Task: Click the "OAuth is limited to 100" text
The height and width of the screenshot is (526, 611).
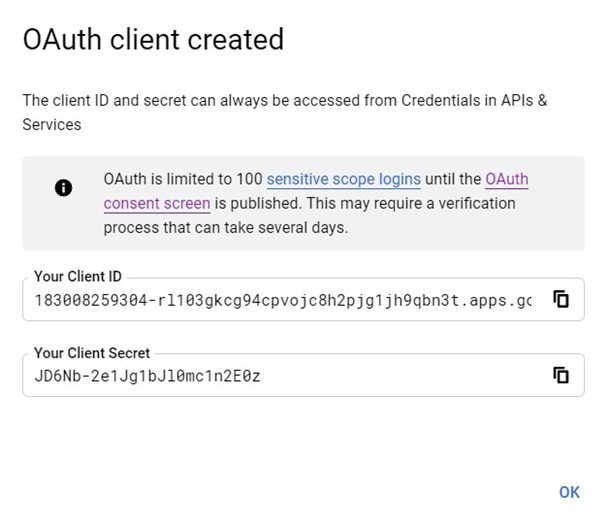Action: click(x=182, y=180)
